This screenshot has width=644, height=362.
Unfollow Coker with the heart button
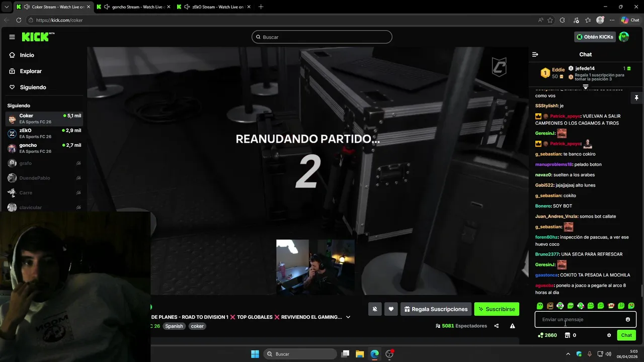(391, 309)
